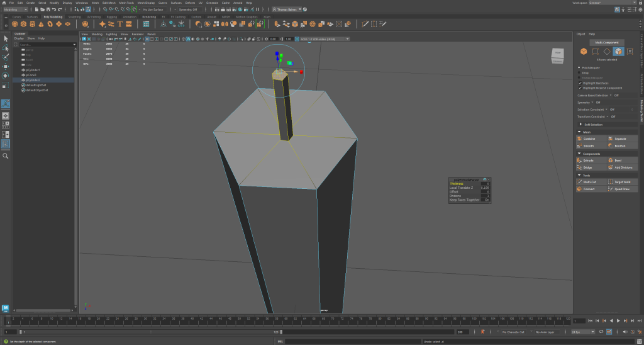
Task: Click the Extrude icon in Modeling Toolkit
Action: click(580, 161)
